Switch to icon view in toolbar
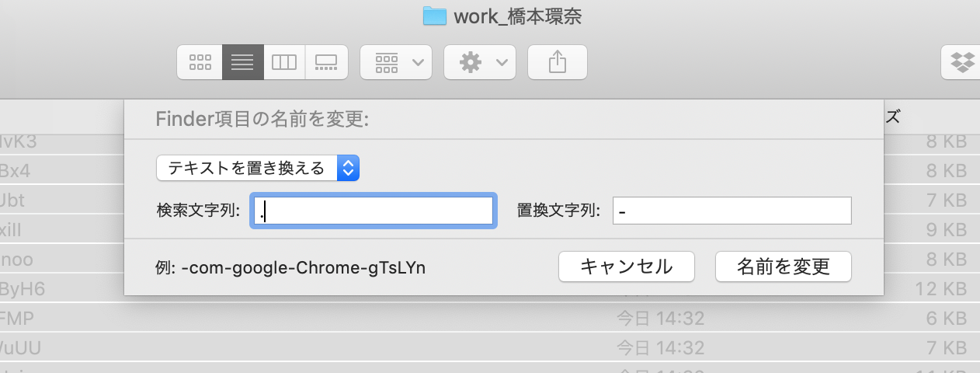This screenshot has height=373, width=980. (x=200, y=62)
